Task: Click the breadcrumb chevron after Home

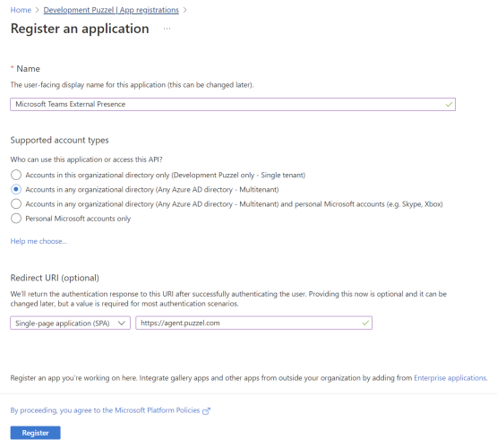Action: coord(37,10)
